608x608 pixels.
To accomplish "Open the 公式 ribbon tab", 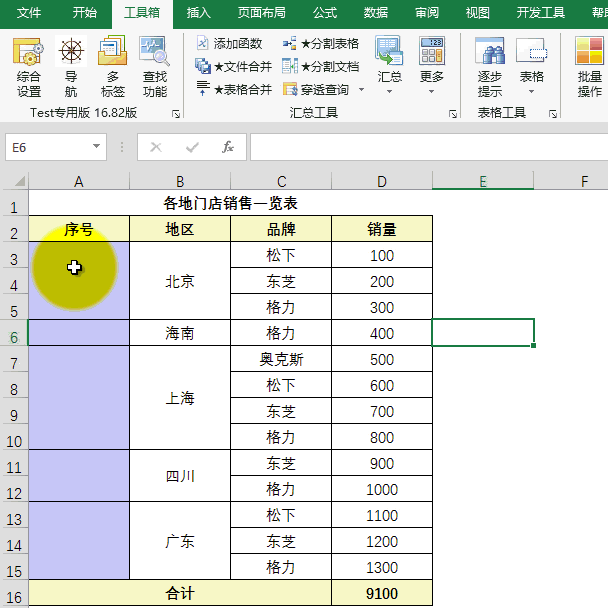I will pos(324,13).
